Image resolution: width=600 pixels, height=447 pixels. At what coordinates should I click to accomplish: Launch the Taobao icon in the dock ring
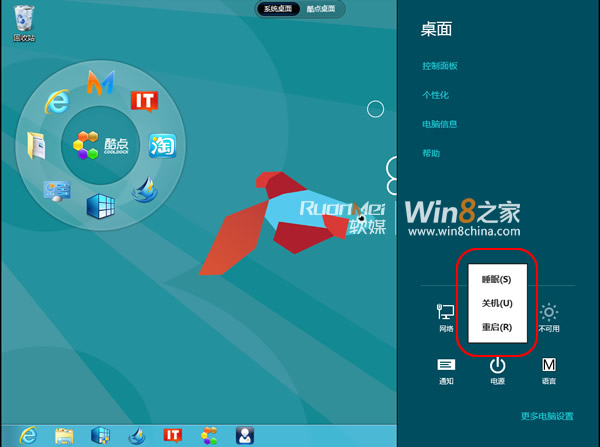pos(162,145)
